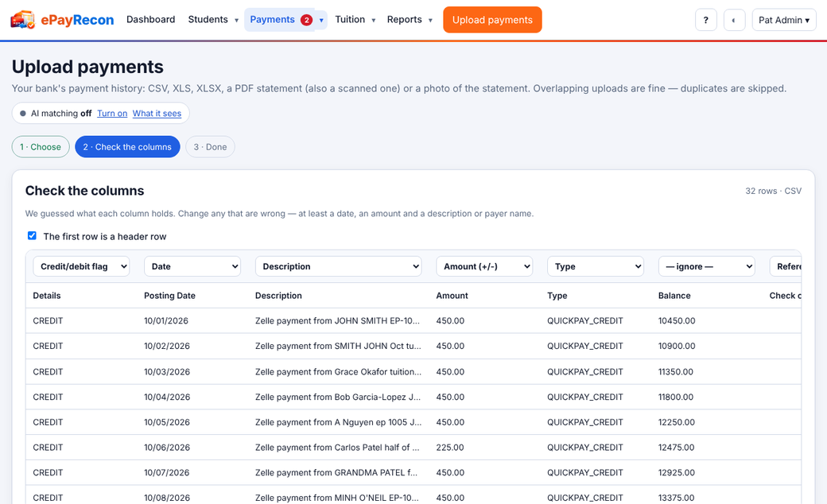Open the Credit/debit flag column dropdown
827x504 pixels.
tap(81, 266)
